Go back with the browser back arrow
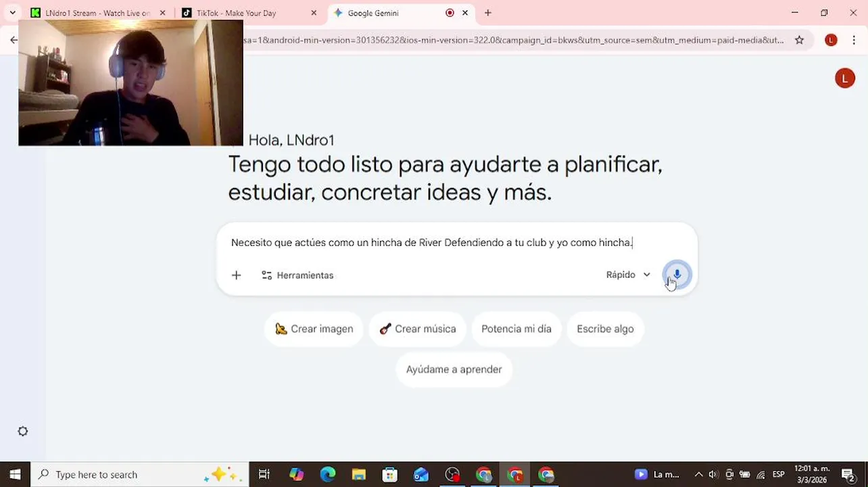The image size is (868, 487). coord(14,40)
